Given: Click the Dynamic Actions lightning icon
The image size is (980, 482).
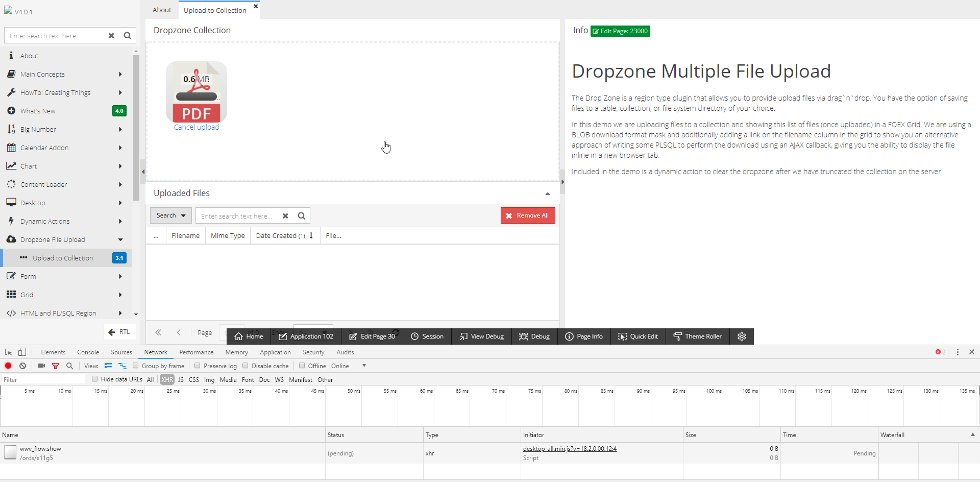Looking at the screenshot, I should coord(12,221).
